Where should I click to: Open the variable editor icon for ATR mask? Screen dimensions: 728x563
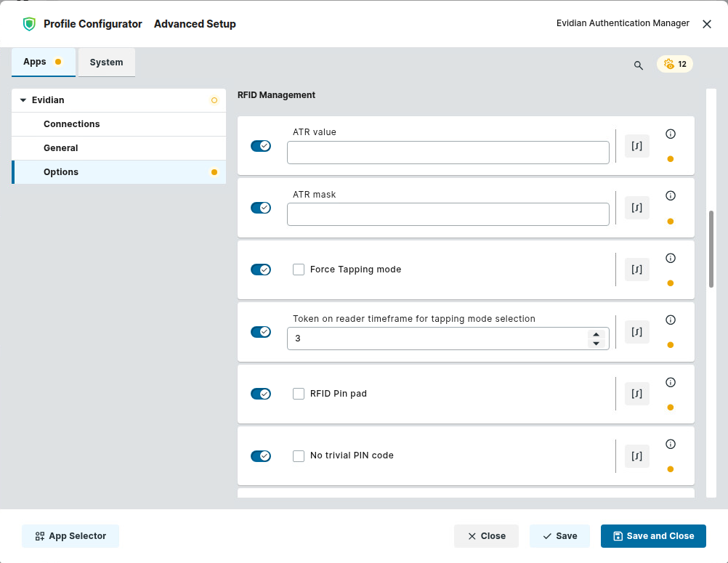[x=636, y=208]
